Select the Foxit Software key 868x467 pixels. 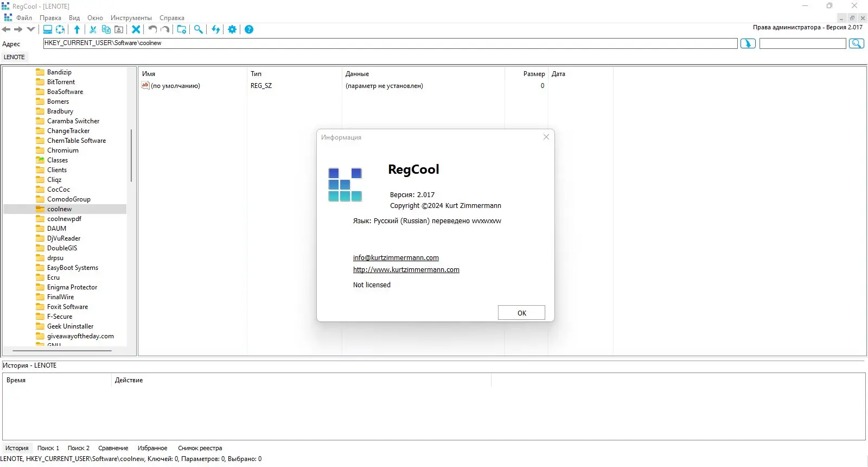(67, 307)
